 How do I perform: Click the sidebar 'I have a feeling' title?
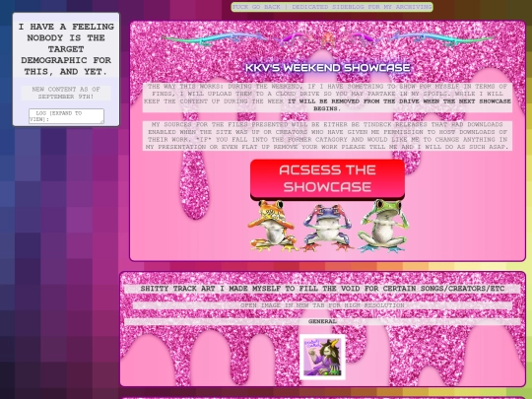pyautogui.click(x=66, y=49)
